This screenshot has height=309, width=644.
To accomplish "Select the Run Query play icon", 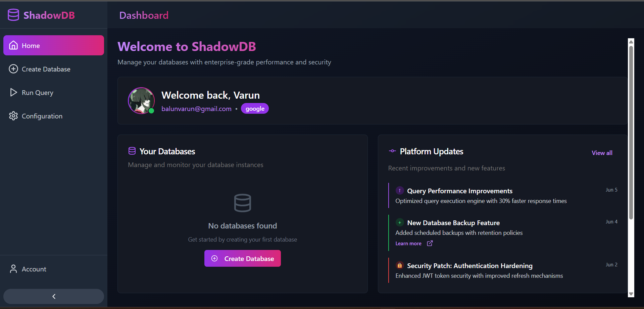I will [13, 92].
